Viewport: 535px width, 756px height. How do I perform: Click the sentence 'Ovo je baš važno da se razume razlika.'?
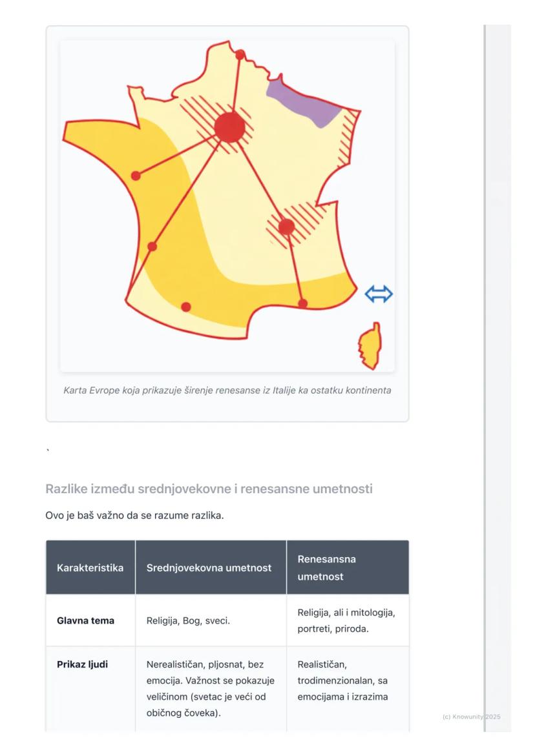[134, 516]
